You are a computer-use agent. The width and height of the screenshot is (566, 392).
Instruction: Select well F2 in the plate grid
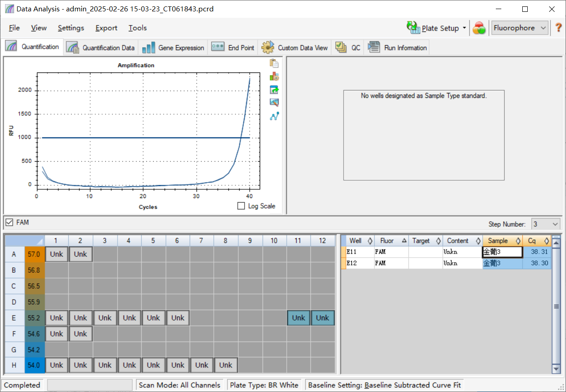pyautogui.click(x=81, y=334)
